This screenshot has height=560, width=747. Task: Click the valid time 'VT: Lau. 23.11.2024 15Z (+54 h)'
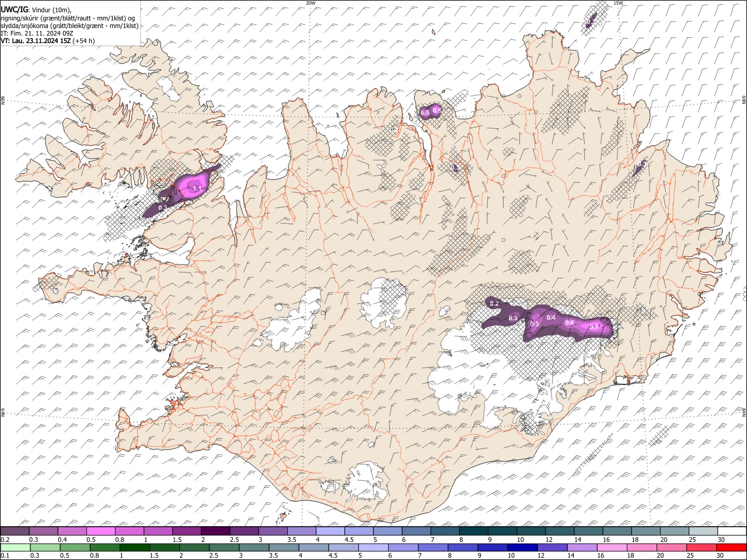point(48,41)
